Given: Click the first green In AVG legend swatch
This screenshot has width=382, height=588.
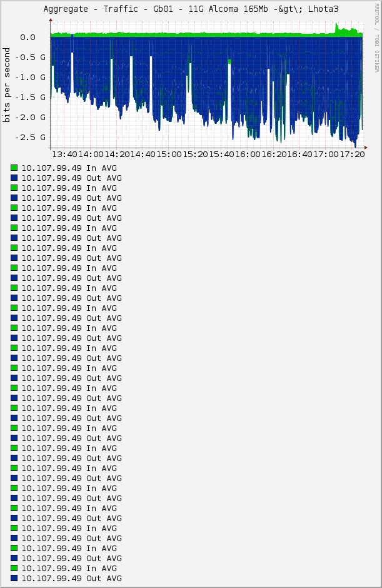Looking at the screenshot, I should pos(14,168).
